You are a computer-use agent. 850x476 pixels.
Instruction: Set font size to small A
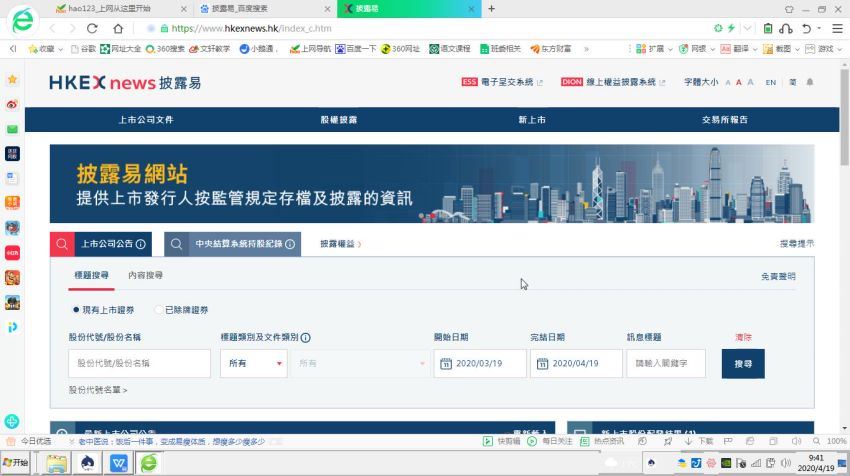(728, 83)
